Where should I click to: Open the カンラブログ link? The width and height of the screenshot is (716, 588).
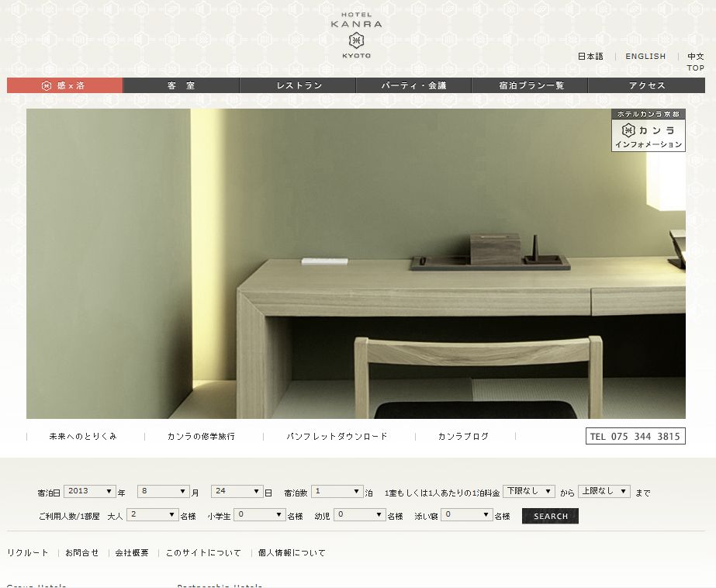point(463,437)
